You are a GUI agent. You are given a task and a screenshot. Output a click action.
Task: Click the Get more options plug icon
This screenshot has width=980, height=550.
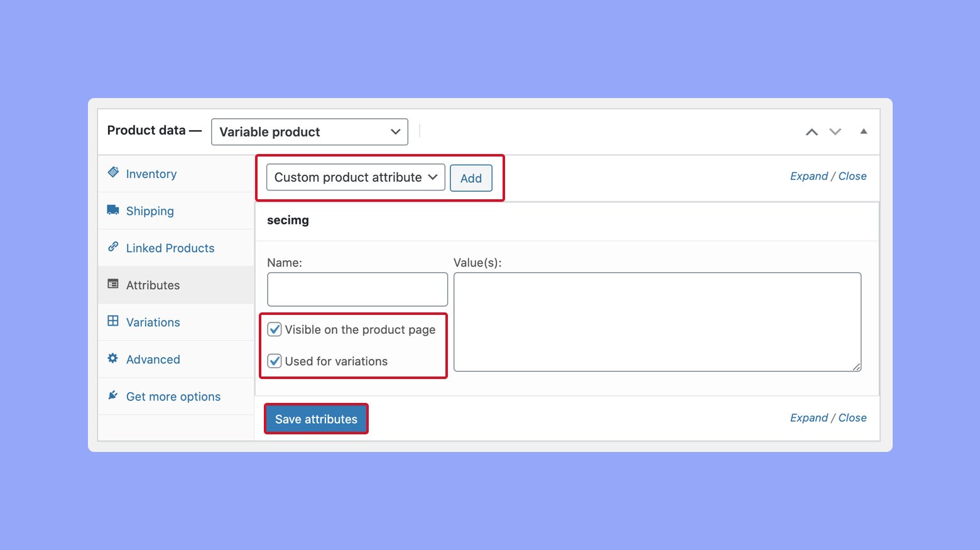[113, 395]
